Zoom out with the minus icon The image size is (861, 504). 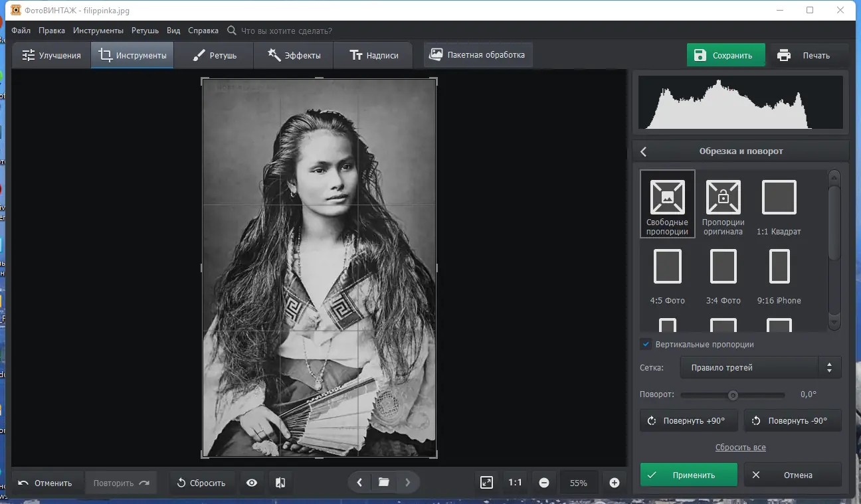pyautogui.click(x=544, y=483)
